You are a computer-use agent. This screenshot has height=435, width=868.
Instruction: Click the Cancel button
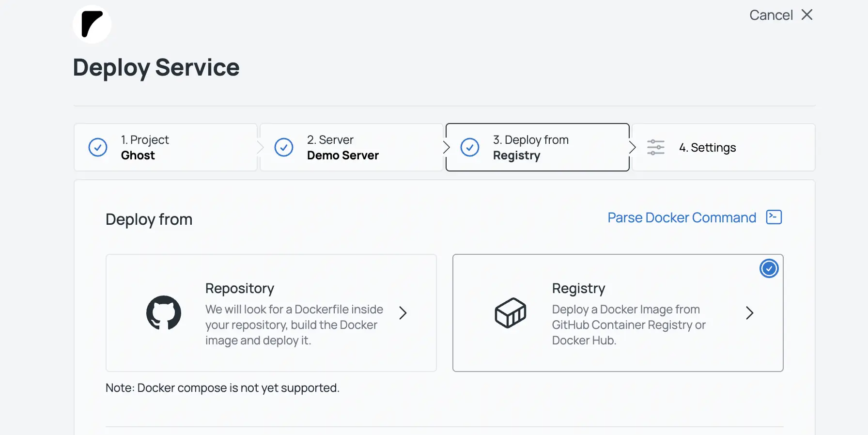[771, 15]
